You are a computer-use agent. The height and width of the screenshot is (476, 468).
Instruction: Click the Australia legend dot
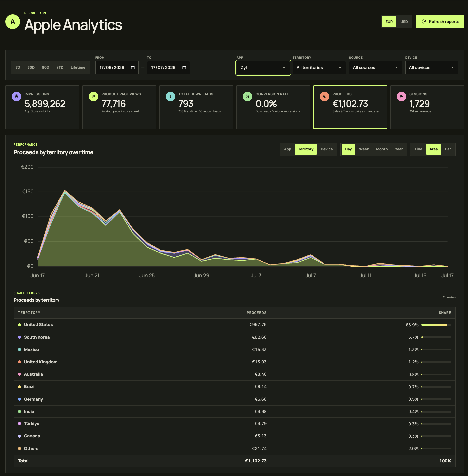tap(20, 374)
